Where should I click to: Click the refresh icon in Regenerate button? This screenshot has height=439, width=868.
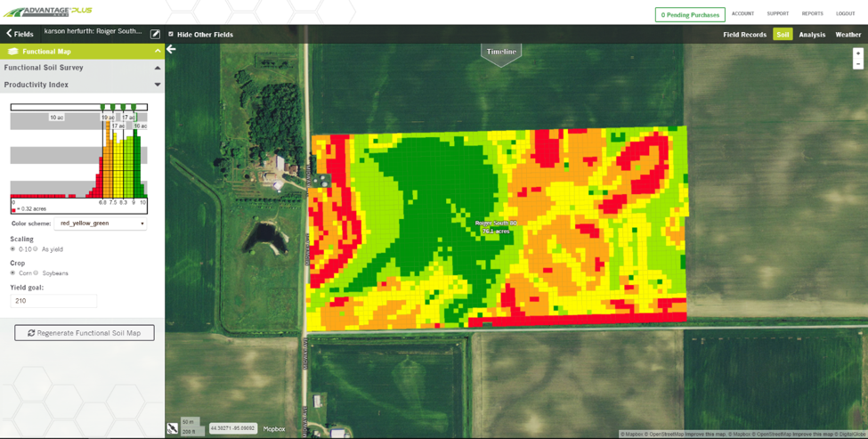click(x=31, y=333)
